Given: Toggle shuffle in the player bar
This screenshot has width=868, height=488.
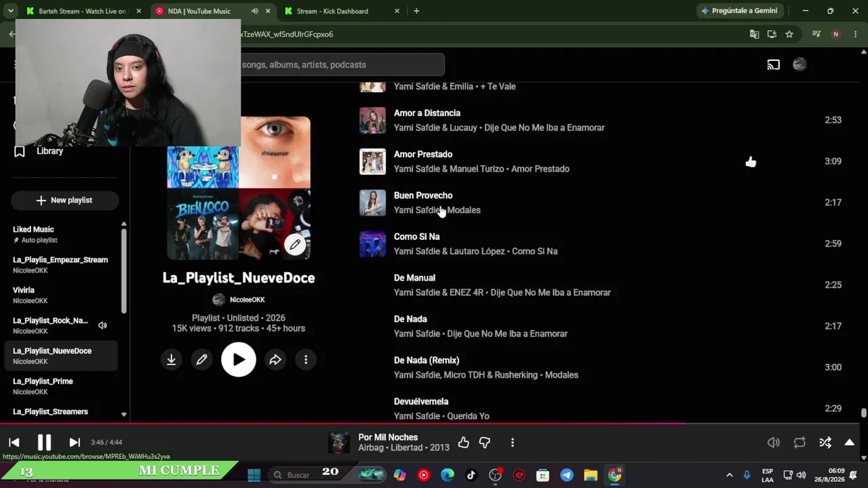Looking at the screenshot, I should coord(825,443).
